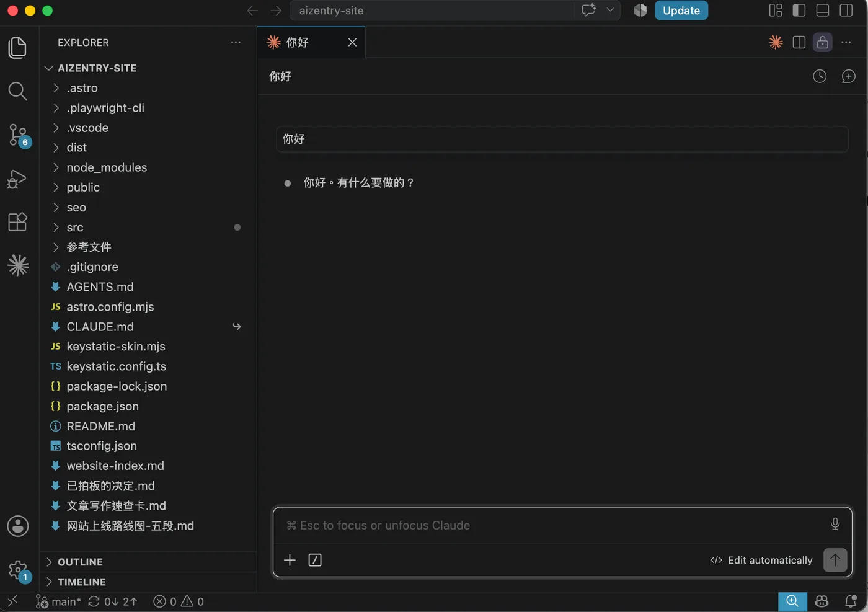
Task: Expand the OUTLINE section
Action: 149,562
